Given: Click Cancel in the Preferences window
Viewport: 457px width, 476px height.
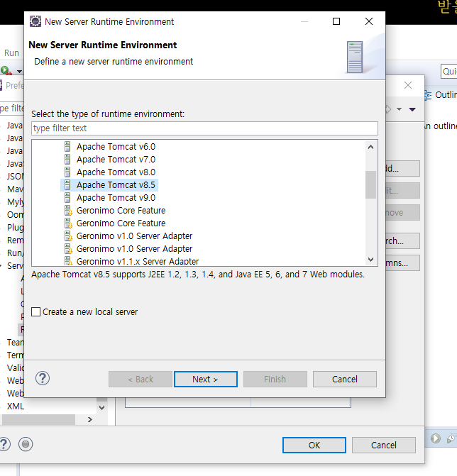Looking at the screenshot, I should (x=383, y=445).
